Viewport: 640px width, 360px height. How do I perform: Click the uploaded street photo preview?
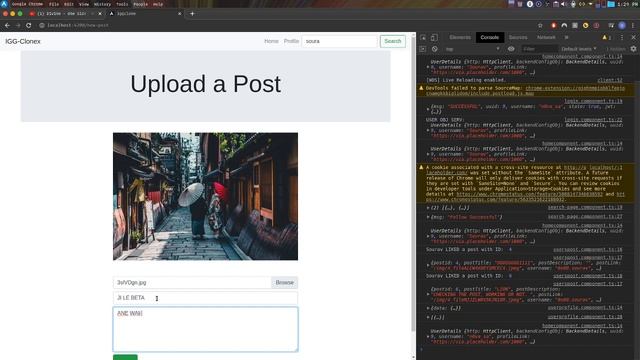point(205,196)
